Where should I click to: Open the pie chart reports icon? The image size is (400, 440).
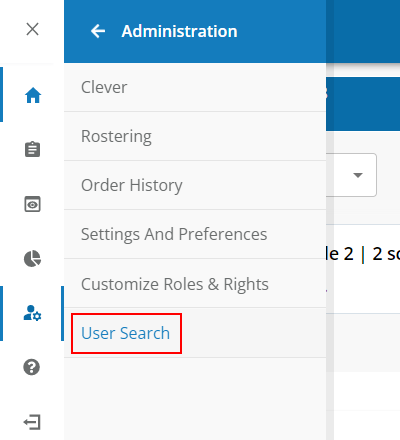tap(32, 259)
